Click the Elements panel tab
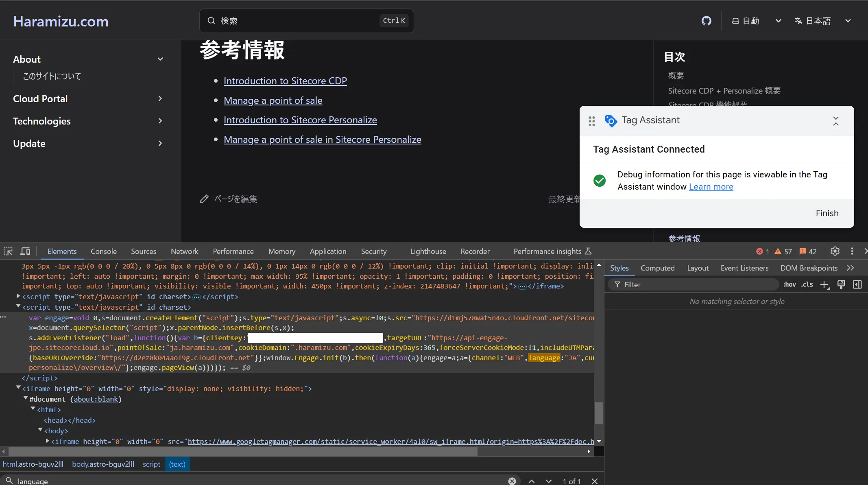 [x=62, y=251]
